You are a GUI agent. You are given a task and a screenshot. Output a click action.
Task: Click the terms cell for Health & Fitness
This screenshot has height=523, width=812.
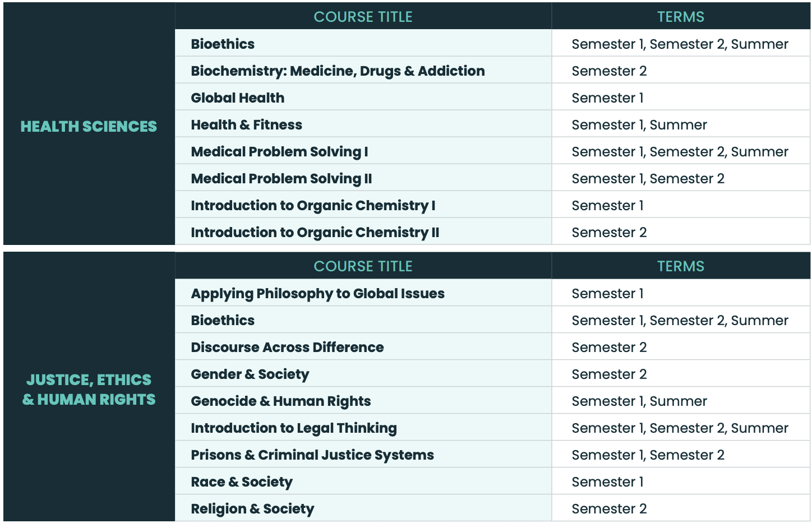pos(639,125)
